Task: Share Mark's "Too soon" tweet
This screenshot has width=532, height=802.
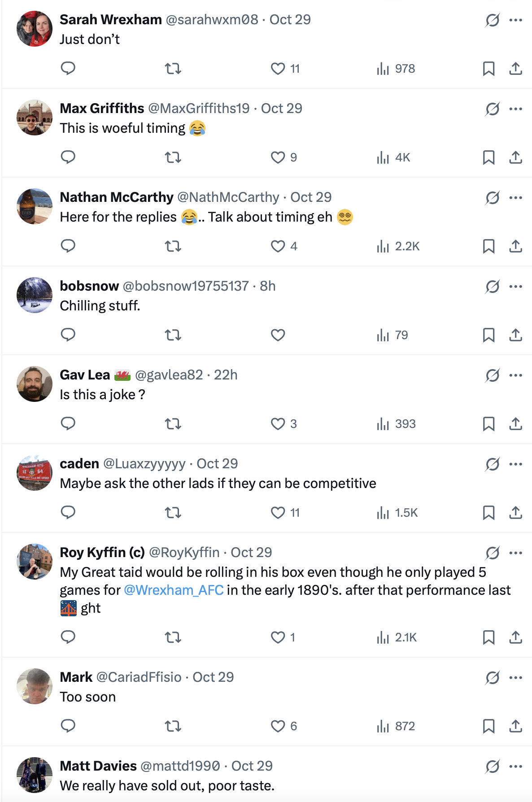Action: 515,726
